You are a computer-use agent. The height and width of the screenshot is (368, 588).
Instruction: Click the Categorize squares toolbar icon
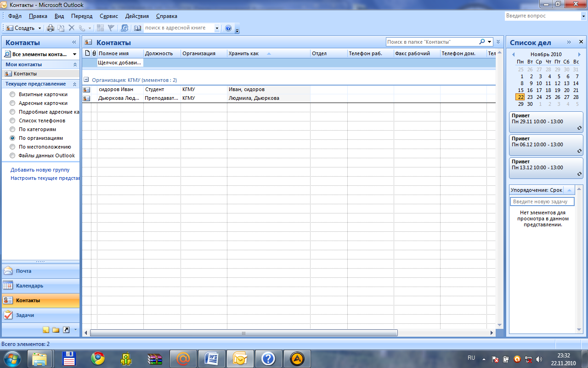[x=100, y=28]
